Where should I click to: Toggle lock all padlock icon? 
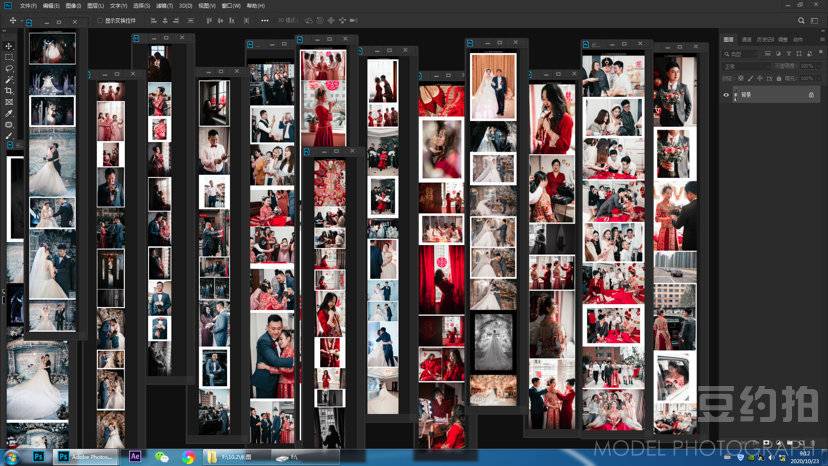779,78
